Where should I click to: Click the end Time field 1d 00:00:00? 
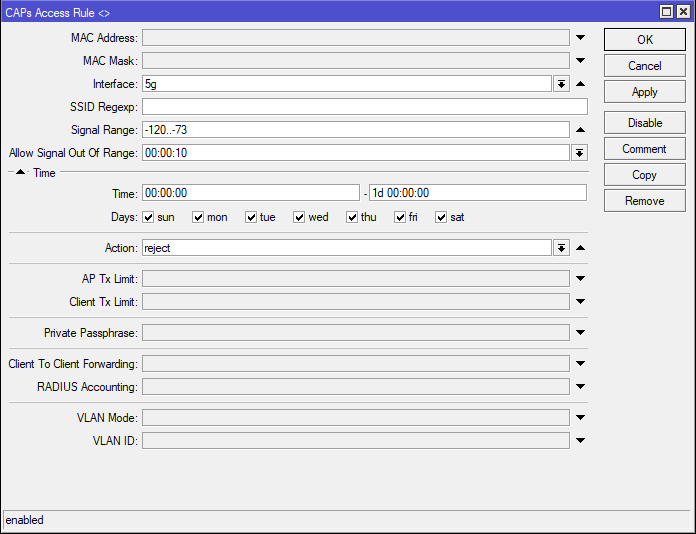tap(478, 193)
